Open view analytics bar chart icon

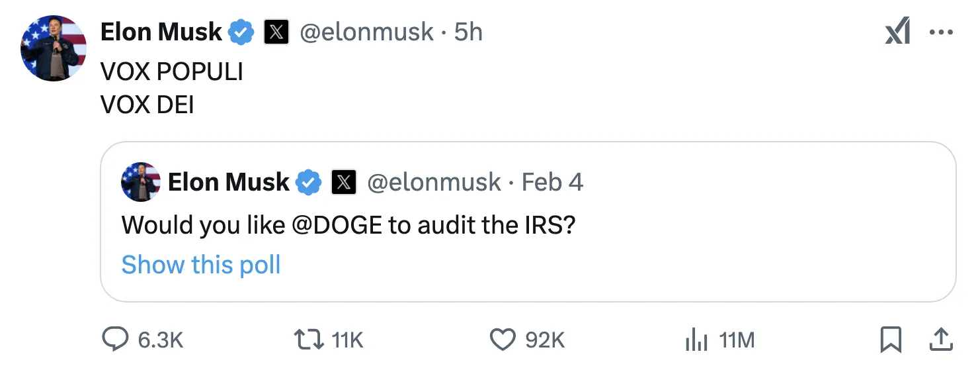coord(696,340)
